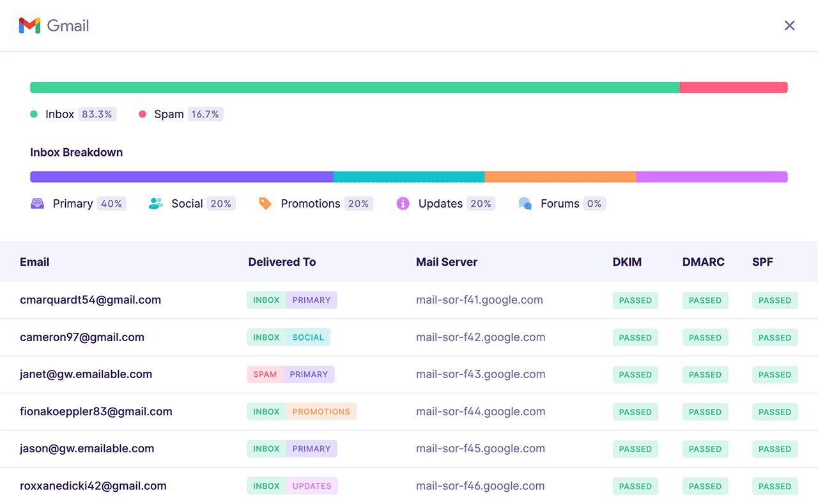Click the INBOX tag in jason's row

[x=266, y=449]
